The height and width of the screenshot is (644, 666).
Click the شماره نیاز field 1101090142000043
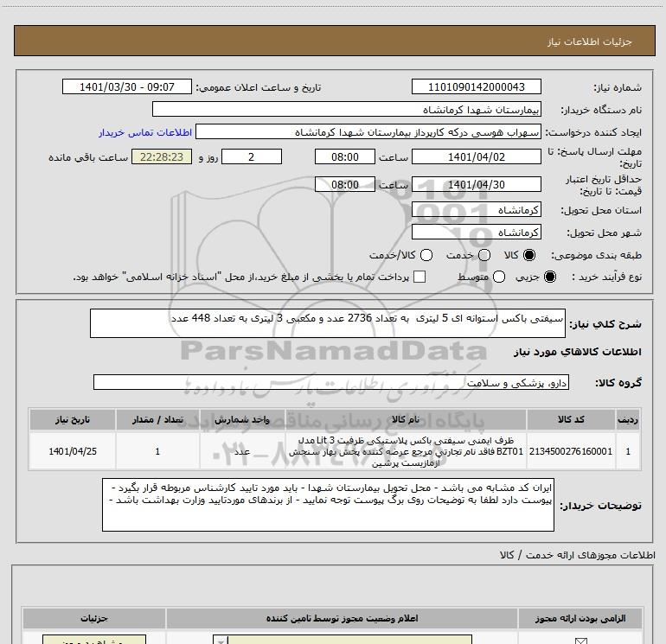pos(476,86)
